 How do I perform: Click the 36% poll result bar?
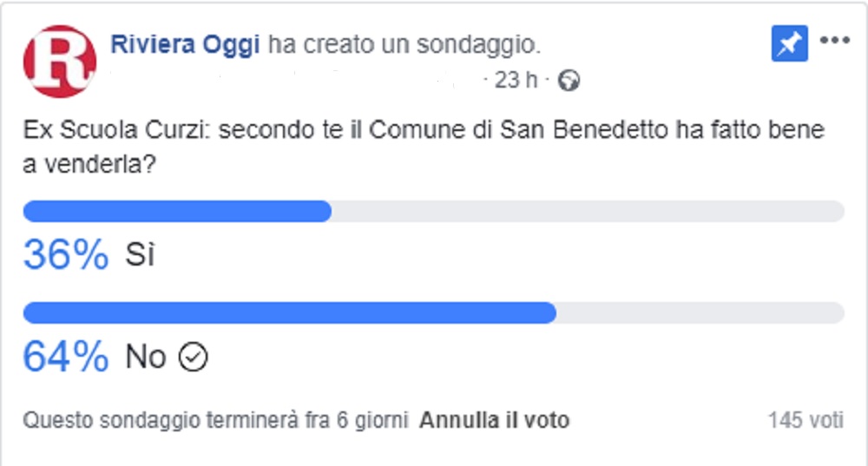tap(433, 212)
